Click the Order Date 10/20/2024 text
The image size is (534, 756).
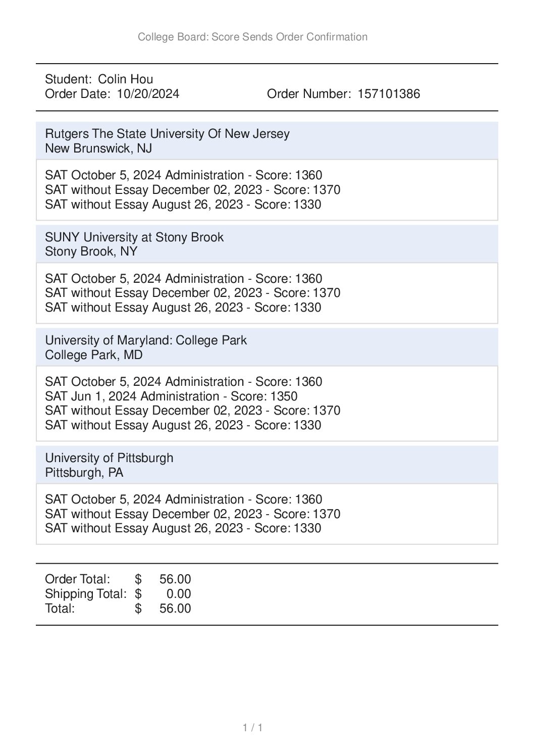click(112, 93)
